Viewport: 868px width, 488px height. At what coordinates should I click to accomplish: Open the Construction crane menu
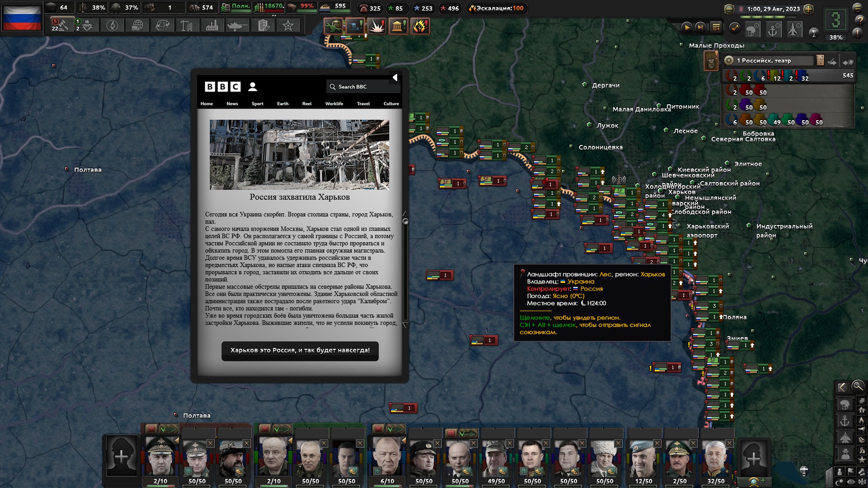[x=187, y=26]
